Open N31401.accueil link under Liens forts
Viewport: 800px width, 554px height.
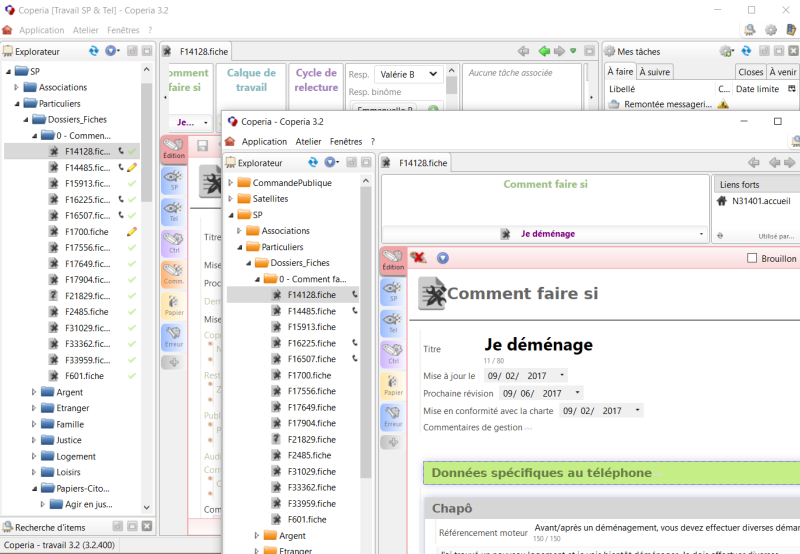point(761,201)
